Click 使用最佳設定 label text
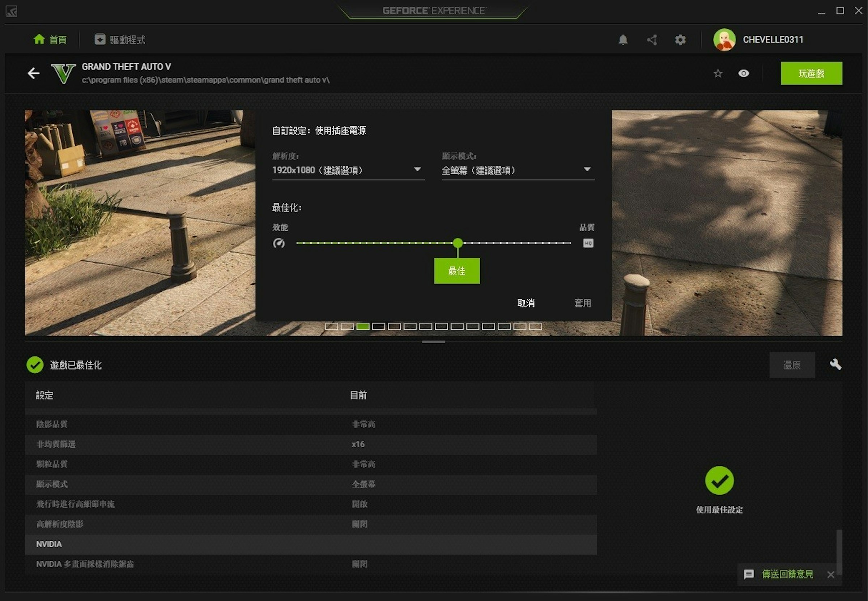Image resolution: width=868 pixels, height=601 pixels. pos(719,510)
